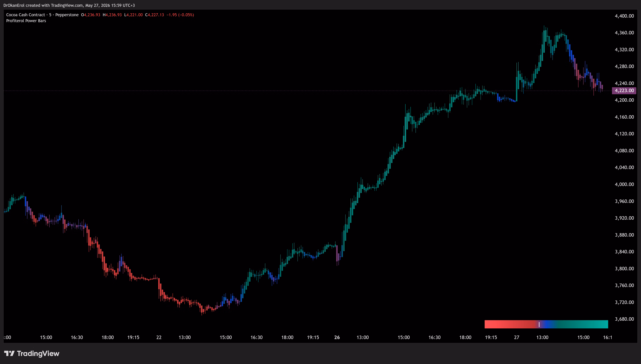
Task: Click the low value L4,221.00
Action: click(133, 15)
